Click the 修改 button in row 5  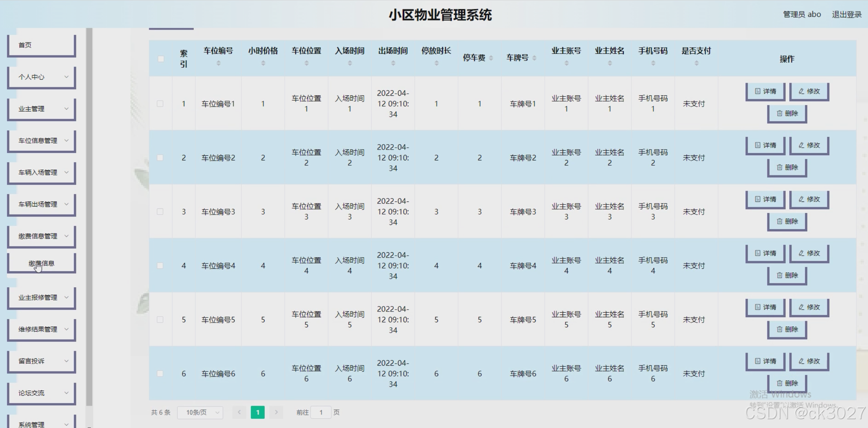click(809, 307)
